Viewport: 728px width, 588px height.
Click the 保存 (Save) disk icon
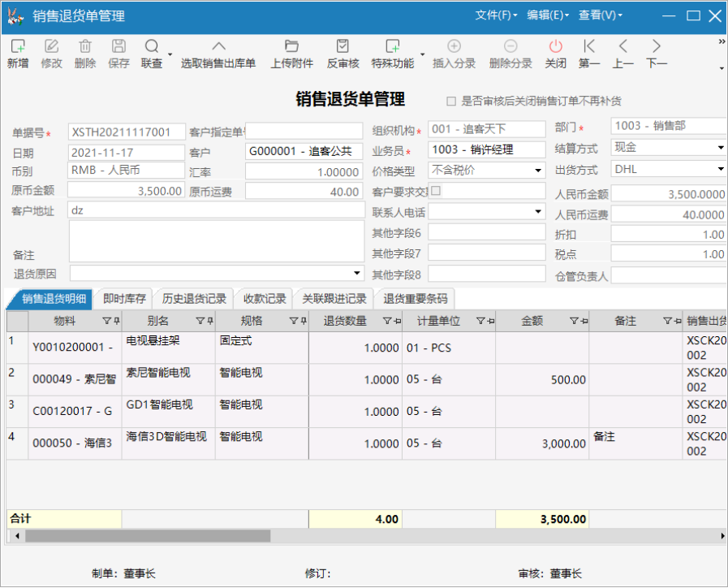[118, 46]
